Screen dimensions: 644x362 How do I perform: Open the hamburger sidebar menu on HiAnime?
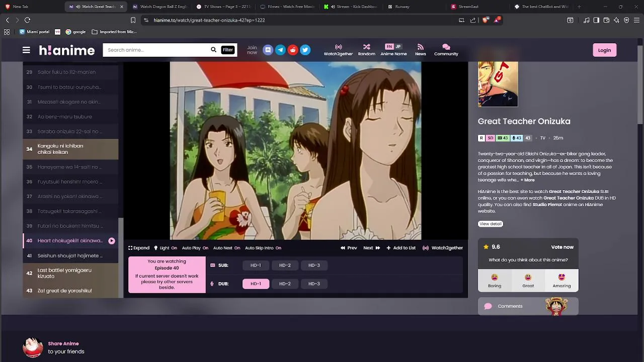pyautogui.click(x=26, y=50)
